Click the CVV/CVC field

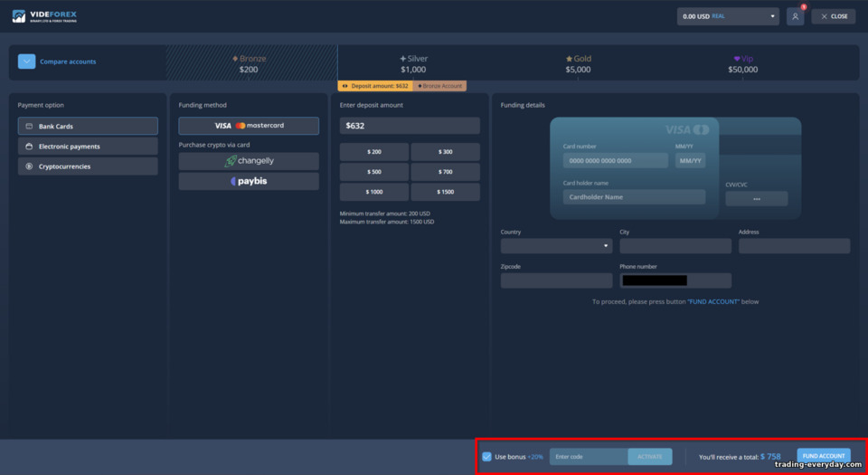click(x=756, y=199)
